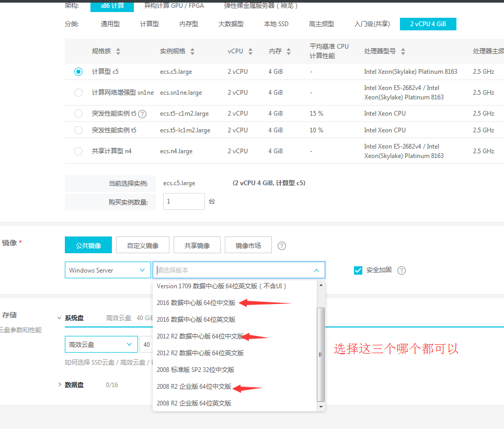Click help icon next to 突发性能实例 t5
Screen dimensions: 504x429
coord(142,114)
